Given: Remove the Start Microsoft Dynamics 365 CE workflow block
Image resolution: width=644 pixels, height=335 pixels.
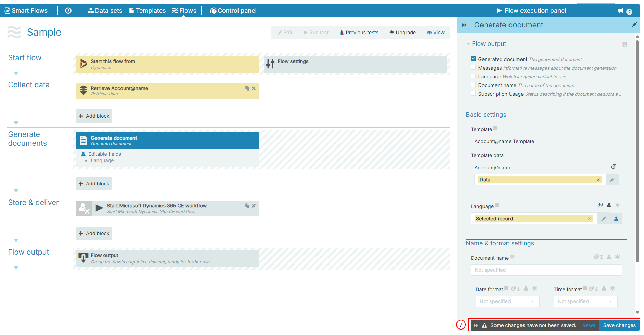Looking at the screenshot, I should (254, 206).
